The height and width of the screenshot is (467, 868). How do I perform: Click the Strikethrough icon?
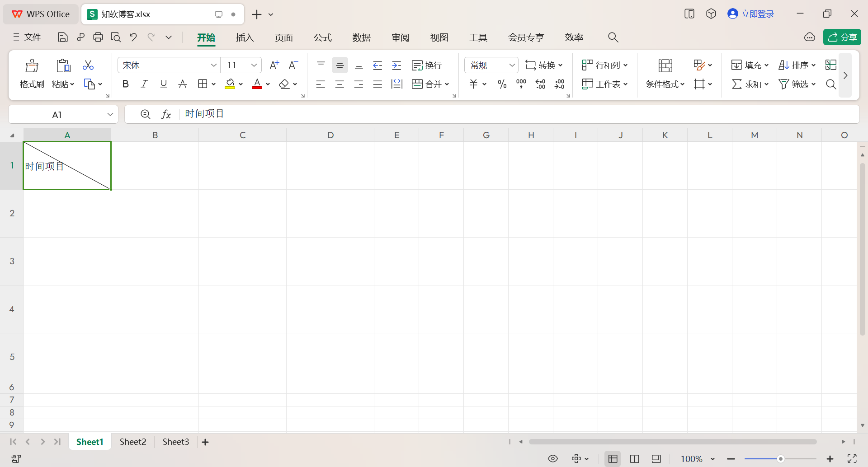pos(183,84)
